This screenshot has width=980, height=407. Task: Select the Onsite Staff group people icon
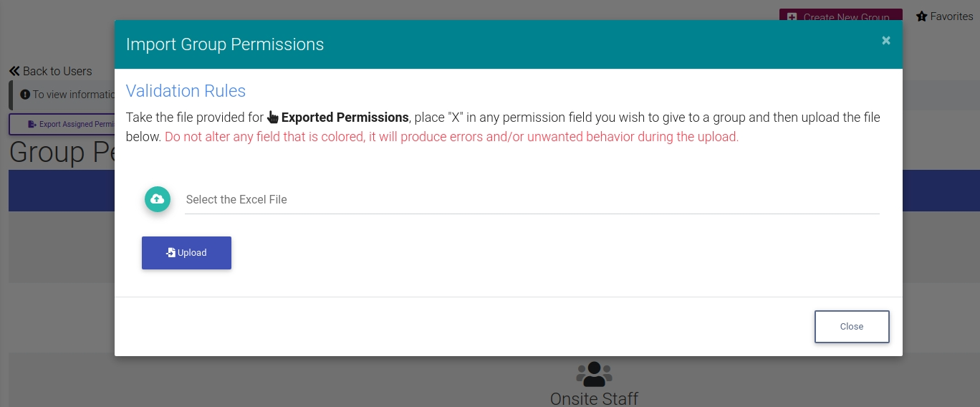[x=594, y=373]
